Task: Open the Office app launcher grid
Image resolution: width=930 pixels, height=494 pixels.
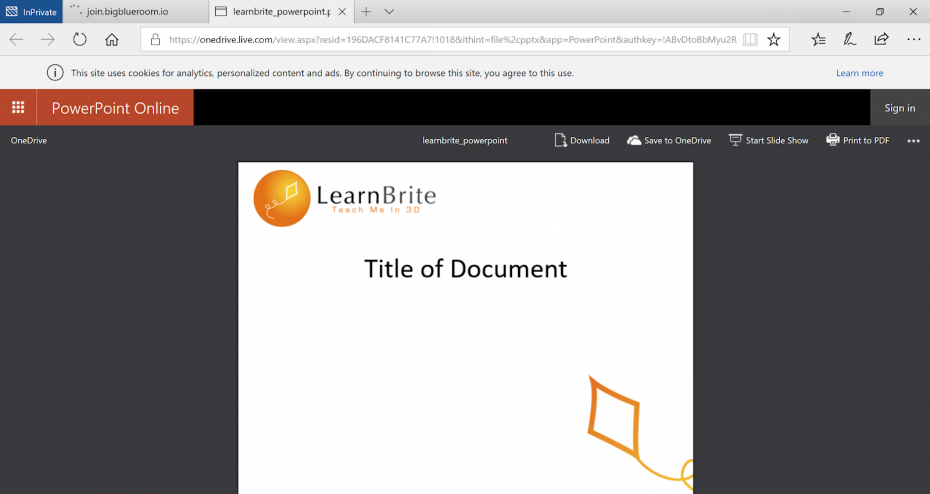Action: [18, 107]
